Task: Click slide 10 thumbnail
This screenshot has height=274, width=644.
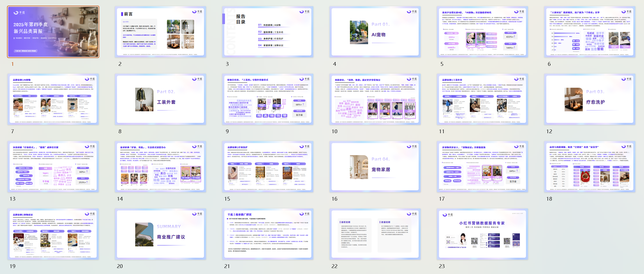Action: [x=375, y=99]
